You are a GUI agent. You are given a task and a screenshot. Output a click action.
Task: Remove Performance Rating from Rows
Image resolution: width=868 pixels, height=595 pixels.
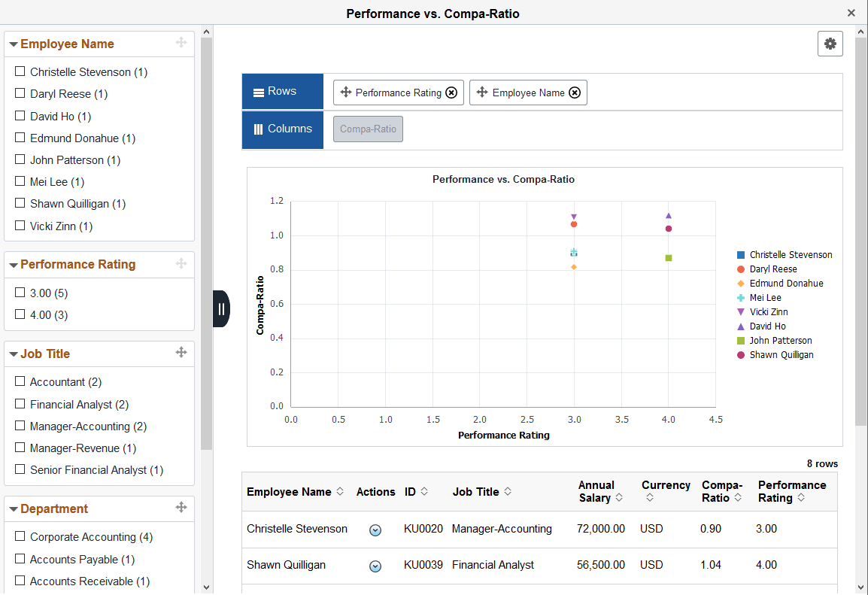tap(451, 92)
